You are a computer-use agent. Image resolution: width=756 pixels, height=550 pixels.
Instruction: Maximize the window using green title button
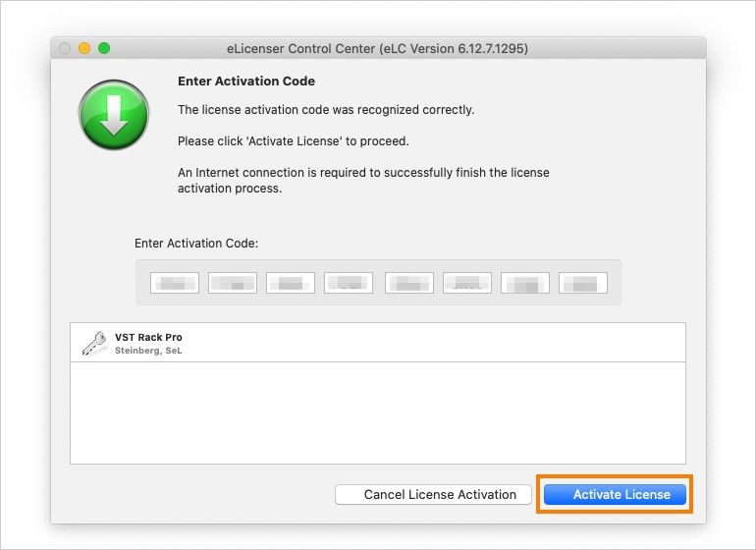(104, 48)
